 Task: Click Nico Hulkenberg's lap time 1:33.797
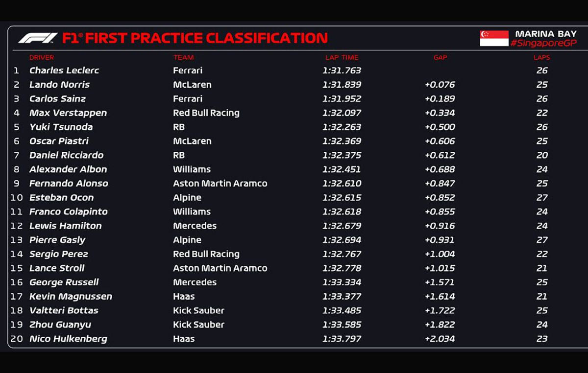342,339
